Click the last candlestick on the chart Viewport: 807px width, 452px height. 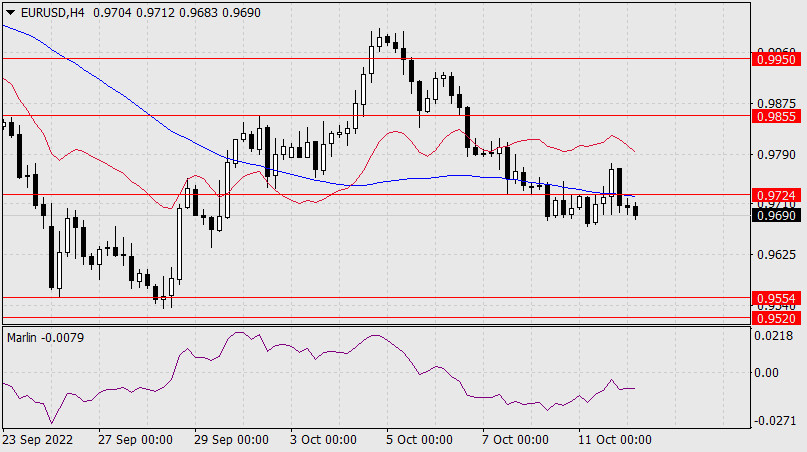point(636,211)
